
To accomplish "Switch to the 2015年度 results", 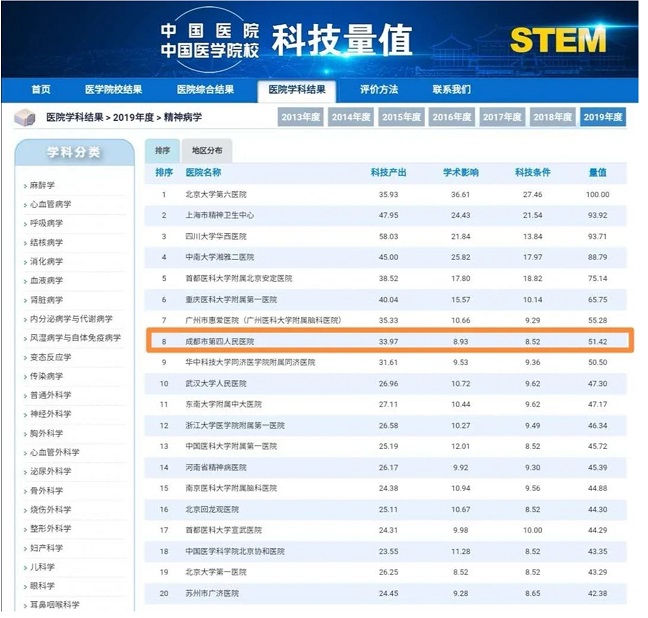I will 401,117.
